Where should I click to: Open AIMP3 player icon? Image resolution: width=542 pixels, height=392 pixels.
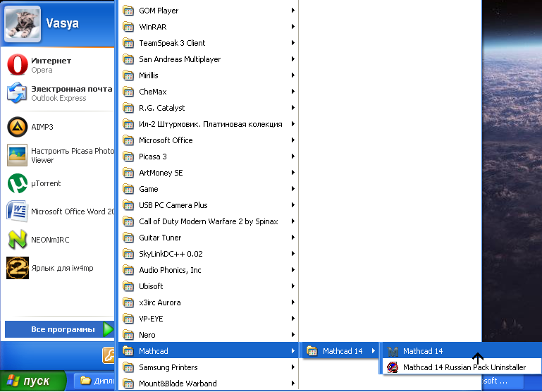click(x=18, y=127)
